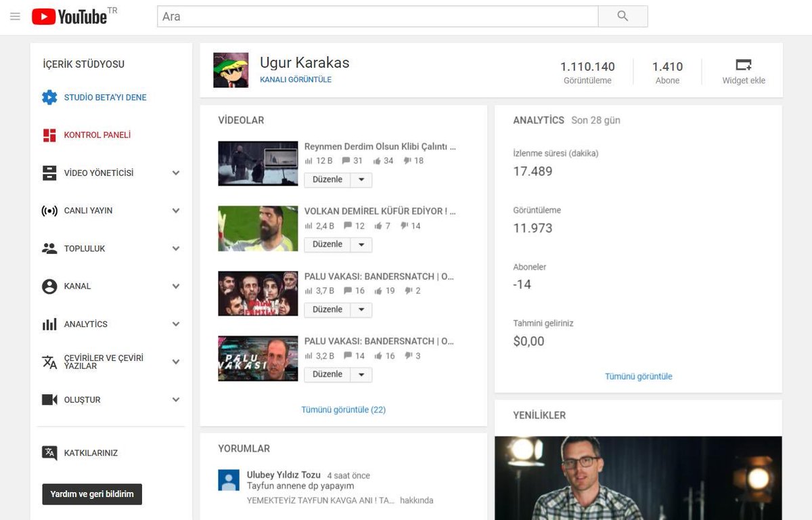812x520 pixels.
Task: Click views icon of Reynmen video
Action: click(x=309, y=161)
